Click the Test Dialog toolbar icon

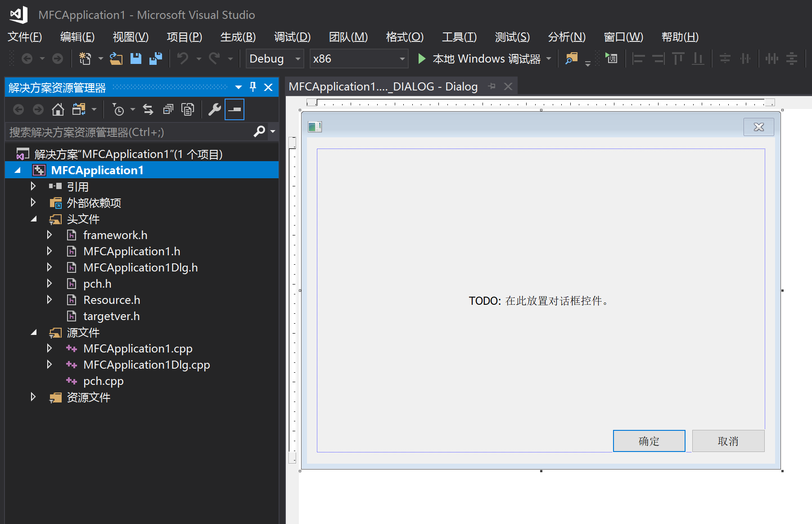tap(611, 59)
